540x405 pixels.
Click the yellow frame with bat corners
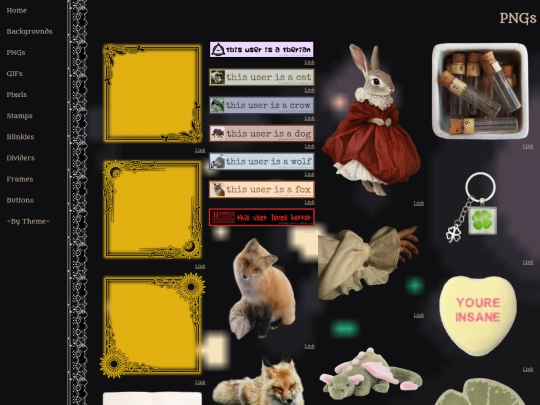pyautogui.click(x=152, y=93)
